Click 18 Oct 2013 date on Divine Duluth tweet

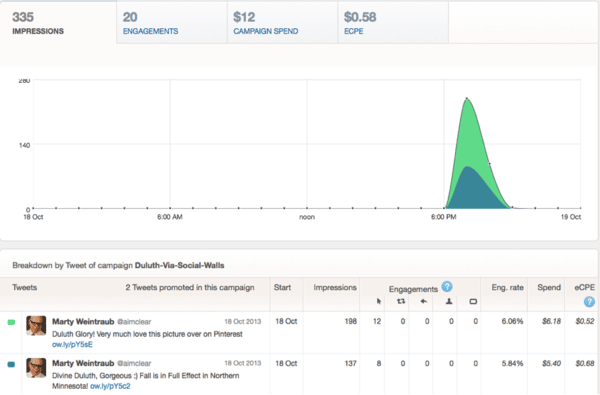[243, 363]
